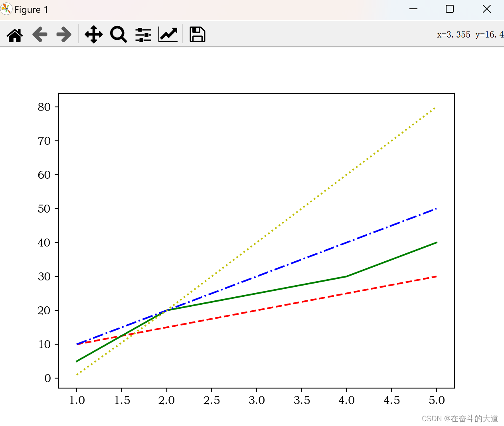Click the x-axis label 3.0
This screenshot has width=504, height=426.
257,400
